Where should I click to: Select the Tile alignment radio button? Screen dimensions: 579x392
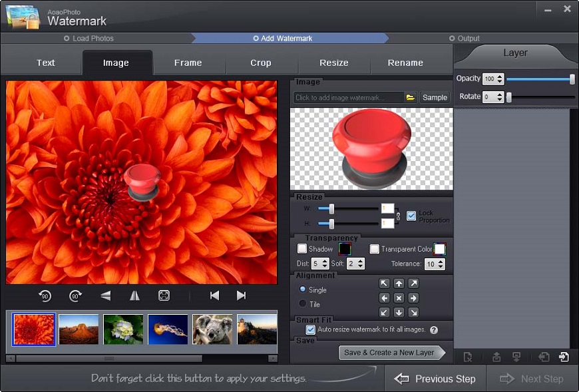(303, 304)
